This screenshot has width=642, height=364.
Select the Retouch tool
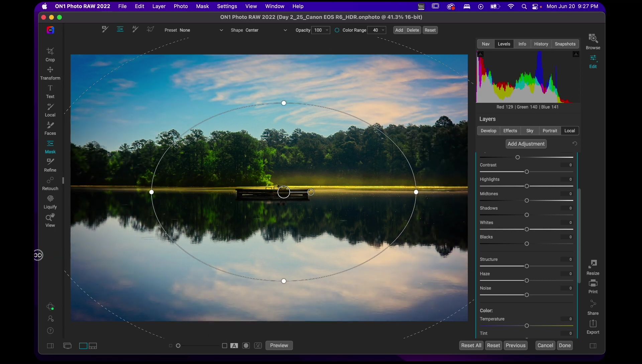(50, 184)
